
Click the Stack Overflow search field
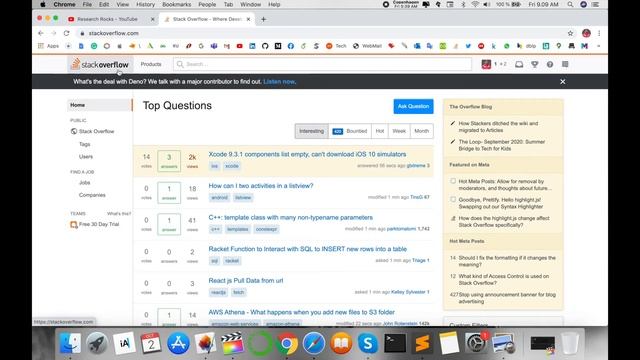(322, 64)
